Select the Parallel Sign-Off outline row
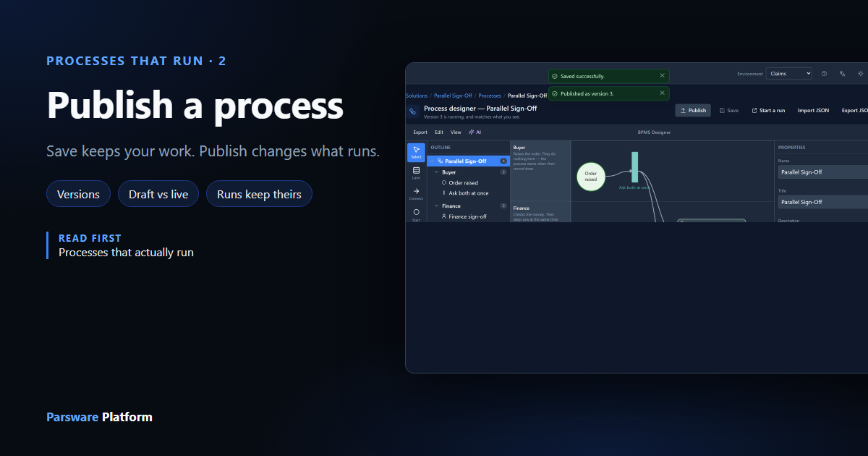 click(468, 161)
